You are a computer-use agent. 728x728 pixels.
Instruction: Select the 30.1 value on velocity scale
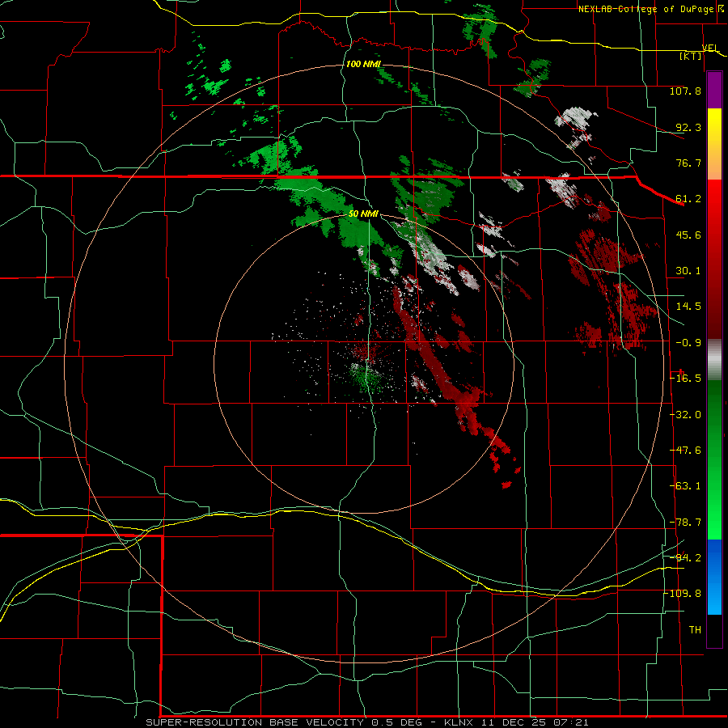pos(688,271)
